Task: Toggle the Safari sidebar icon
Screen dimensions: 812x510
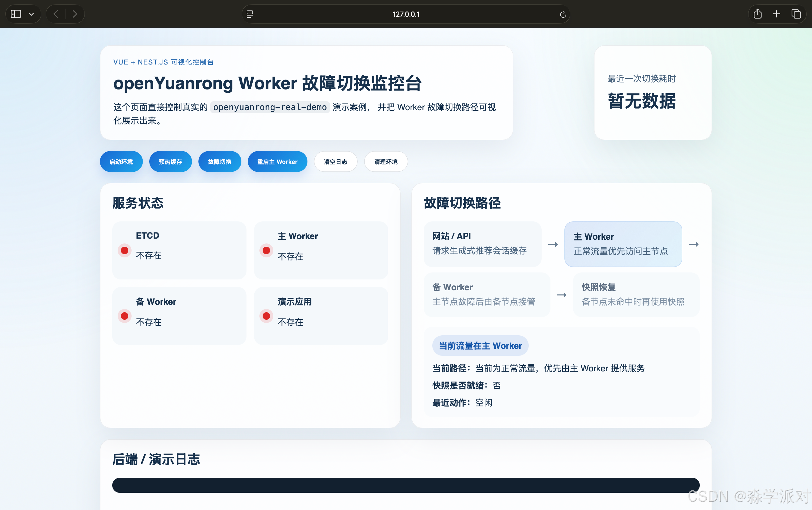Action: click(x=16, y=14)
